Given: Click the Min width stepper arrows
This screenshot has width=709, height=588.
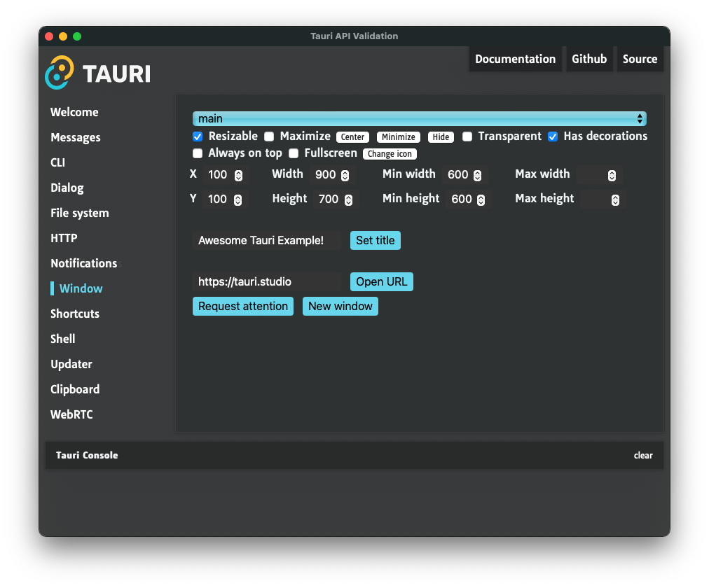Looking at the screenshot, I should (x=478, y=175).
